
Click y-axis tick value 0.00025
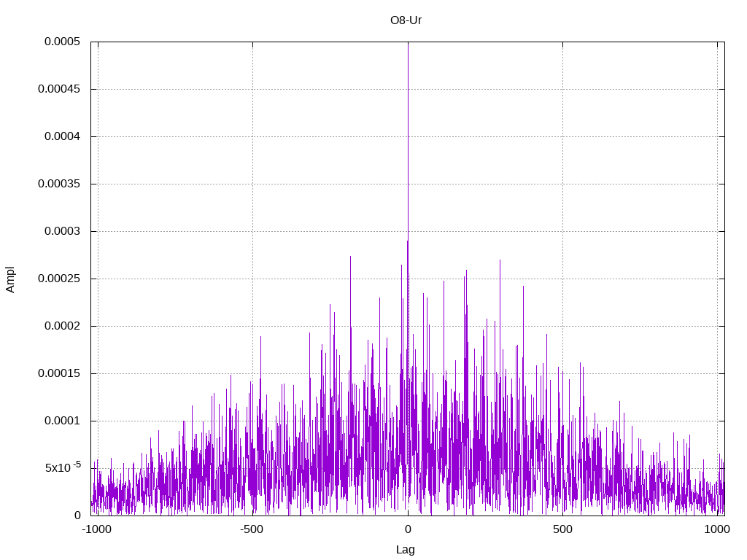[59, 279]
